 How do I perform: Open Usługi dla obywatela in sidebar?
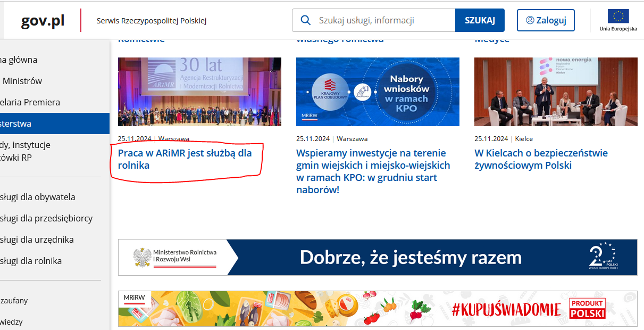(38, 197)
